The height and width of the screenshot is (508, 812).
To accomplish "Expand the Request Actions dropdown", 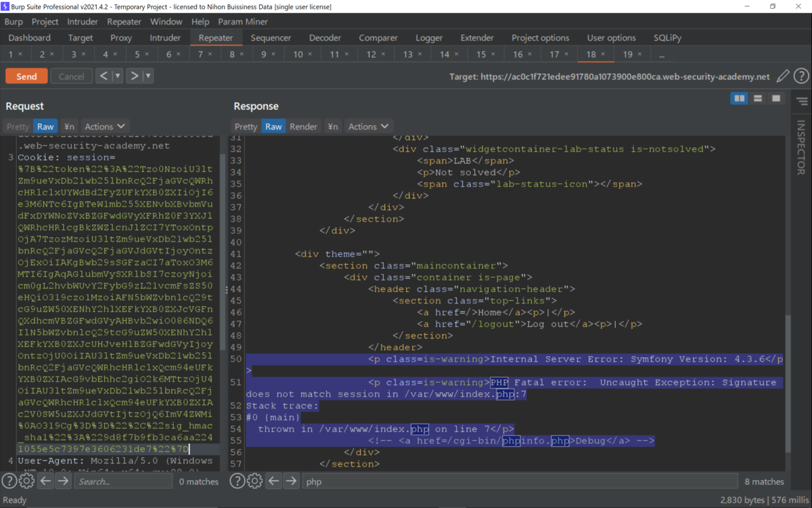I will click(x=105, y=126).
